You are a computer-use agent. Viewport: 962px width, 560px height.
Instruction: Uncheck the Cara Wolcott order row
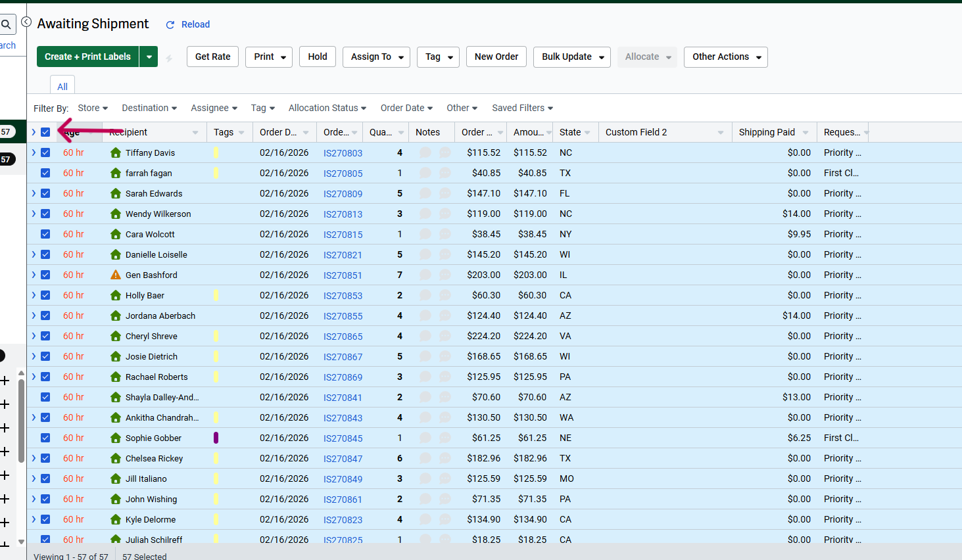[45, 234]
